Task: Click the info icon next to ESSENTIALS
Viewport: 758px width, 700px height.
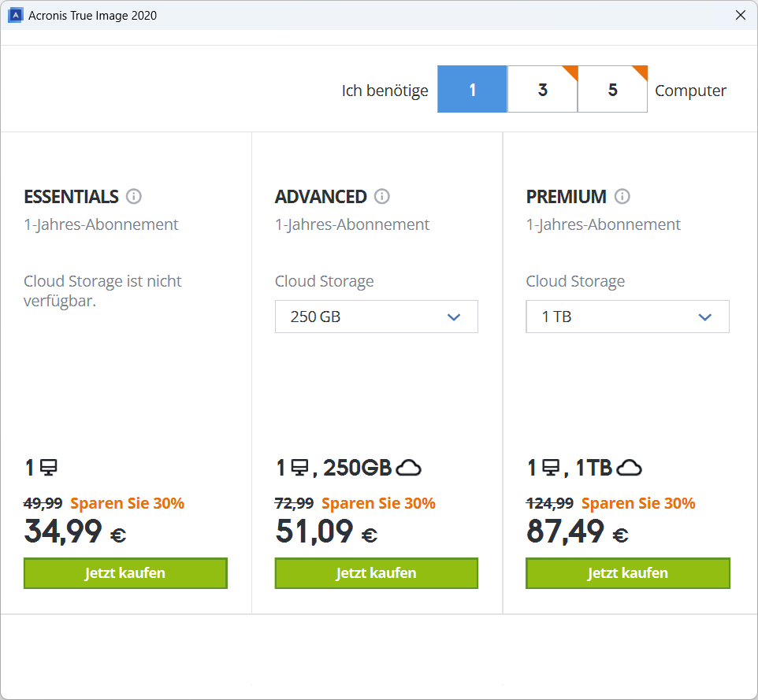Action: tap(134, 197)
